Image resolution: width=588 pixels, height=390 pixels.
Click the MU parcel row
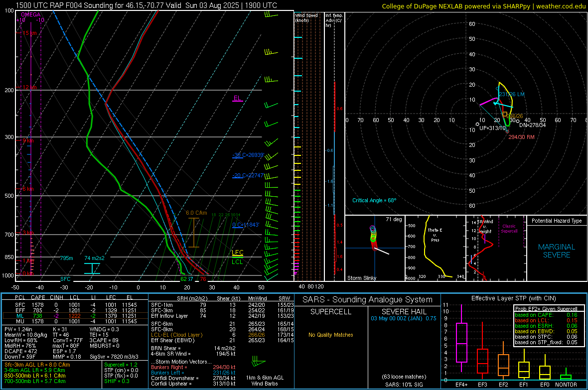coord(75,321)
